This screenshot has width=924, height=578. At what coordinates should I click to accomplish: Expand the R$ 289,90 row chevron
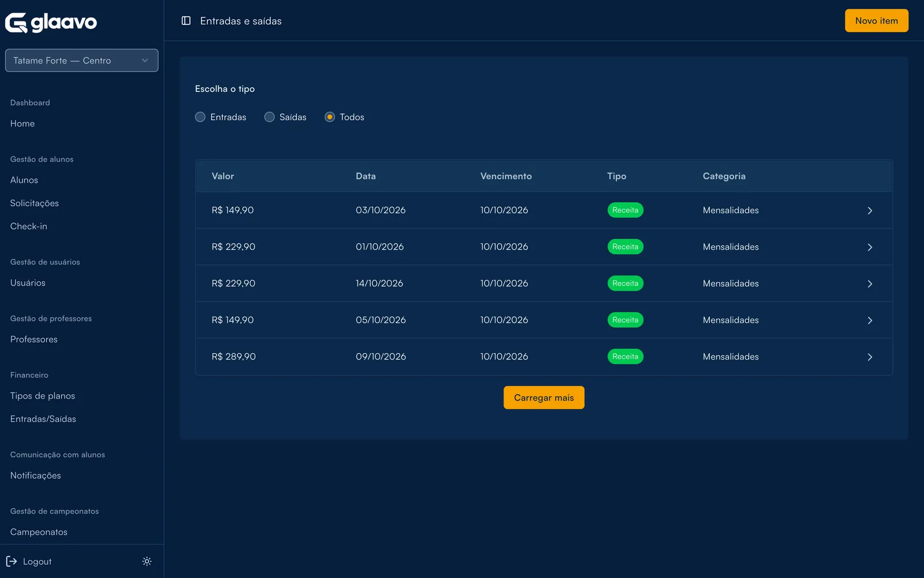click(x=870, y=357)
